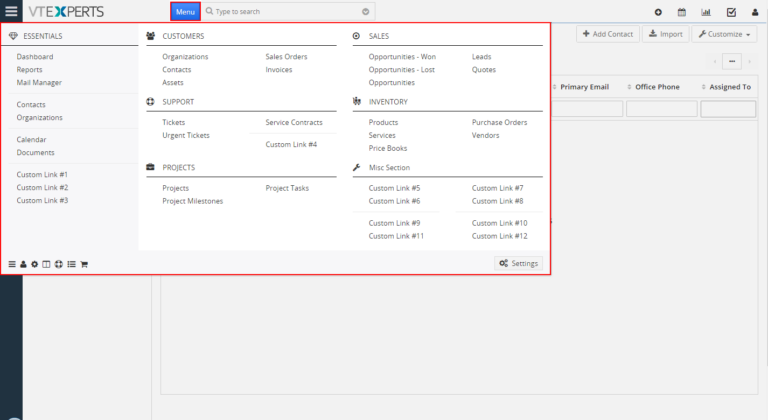The height and width of the screenshot is (420, 768).
Task: Click the blue Menu button
Action: [185, 12]
